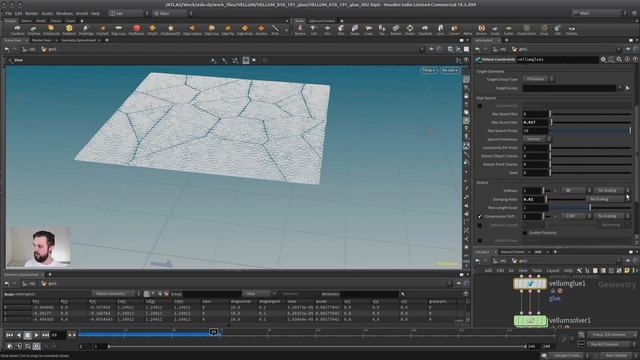Open the Target Group field dropdown arrow
The image size is (640, 360).
tap(620, 88)
